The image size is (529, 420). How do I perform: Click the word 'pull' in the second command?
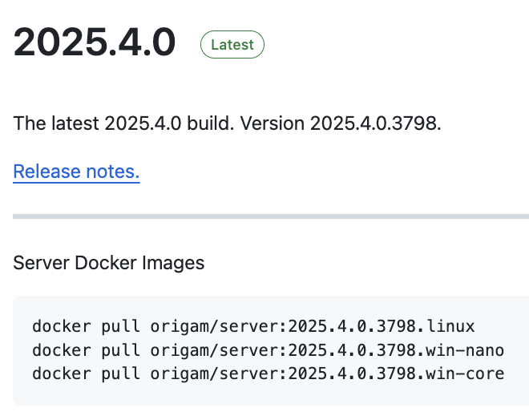(121, 351)
